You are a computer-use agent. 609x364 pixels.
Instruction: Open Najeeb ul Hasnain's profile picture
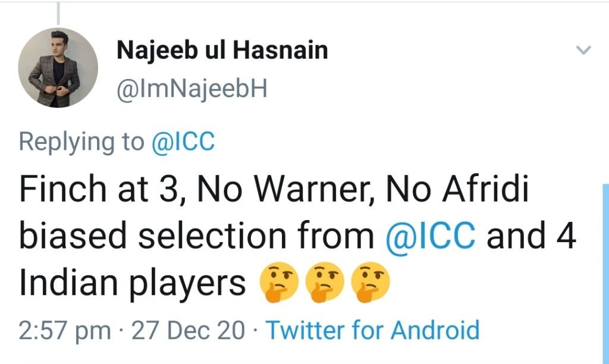pyautogui.click(x=58, y=68)
